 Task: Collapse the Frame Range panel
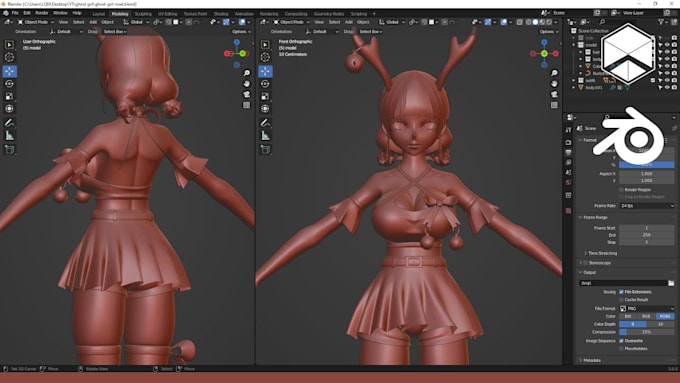pos(580,217)
